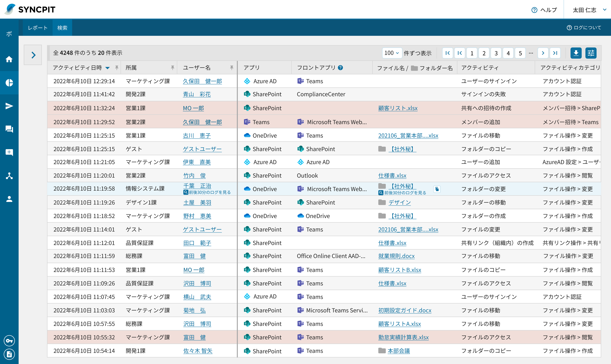Open the chat bubbles sidebar icon
Image resolution: width=611 pixels, height=364 pixels.
click(9, 129)
